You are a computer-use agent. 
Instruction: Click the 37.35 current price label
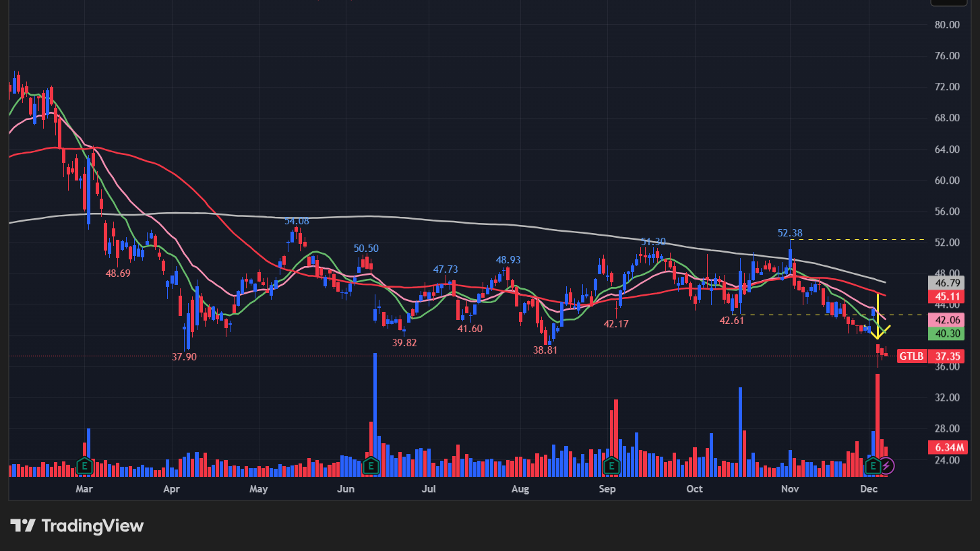tap(947, 356)
